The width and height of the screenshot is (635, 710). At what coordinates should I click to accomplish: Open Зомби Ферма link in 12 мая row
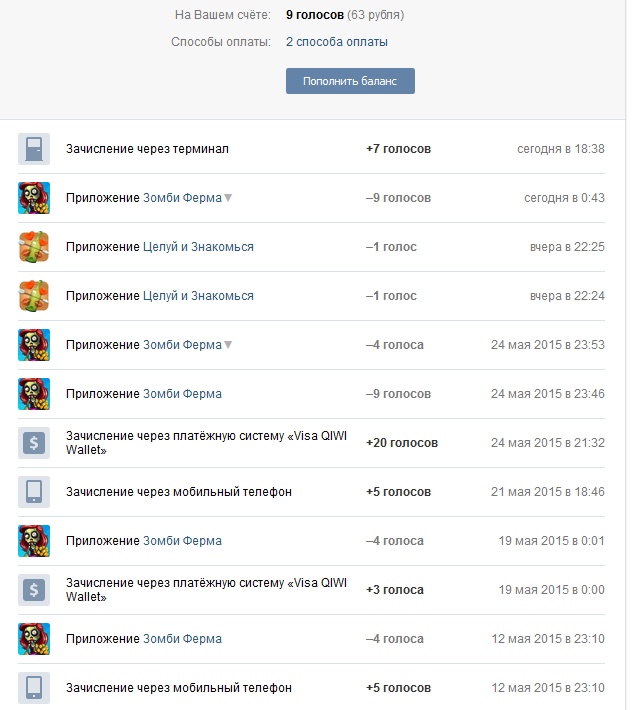click(182, 639)
